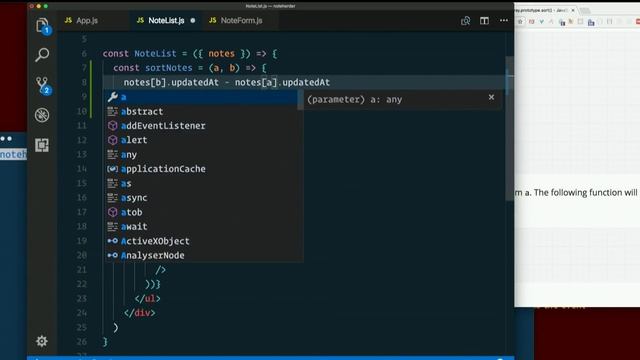The height and width of the screenshot is (360, 640).
Task: Click the browser tab close button
Action: [573, 10]
